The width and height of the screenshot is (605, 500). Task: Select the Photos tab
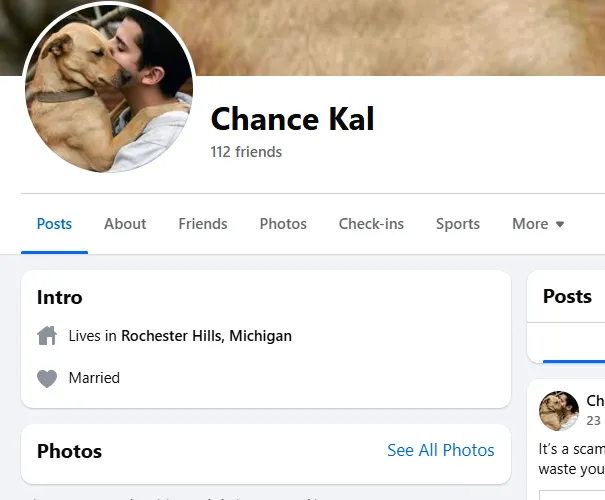coord(283,224)
